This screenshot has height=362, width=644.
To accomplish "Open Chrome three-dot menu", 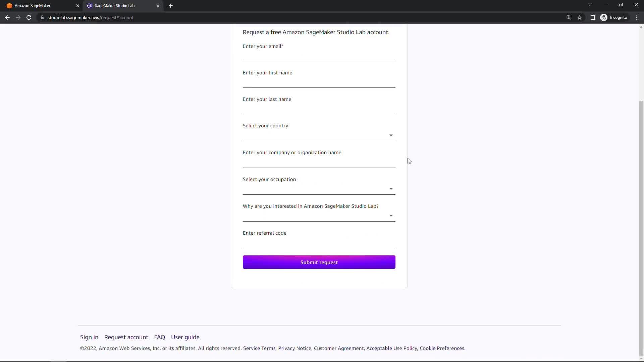I will coord(637,17).
